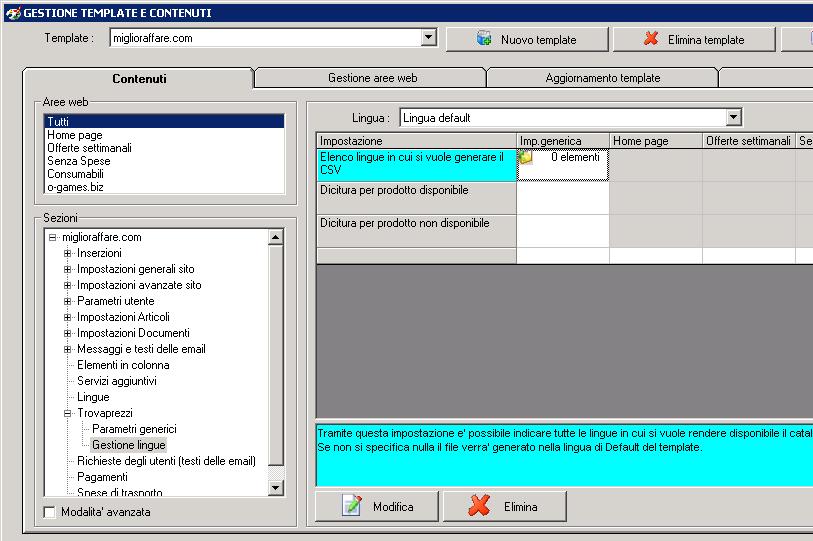Image resolution: width=813 pixels, height=541 pixels.
Task: Click the red X icon on Elimina button
Action: (480, 505)
